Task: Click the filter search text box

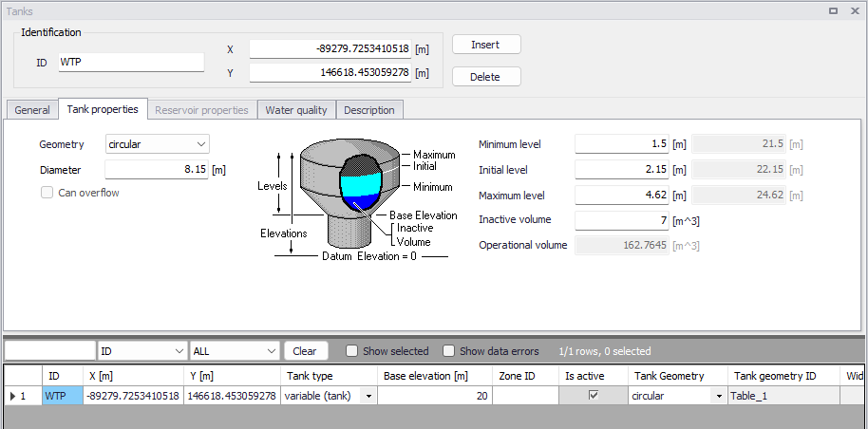Action: point(50,351)
